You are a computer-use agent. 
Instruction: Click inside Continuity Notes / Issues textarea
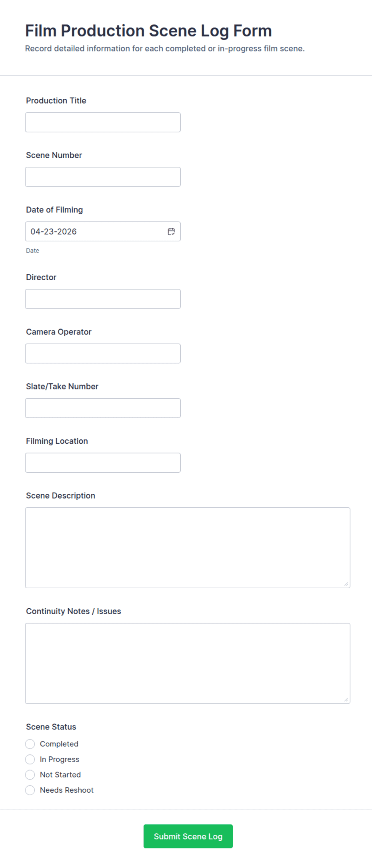187,663
